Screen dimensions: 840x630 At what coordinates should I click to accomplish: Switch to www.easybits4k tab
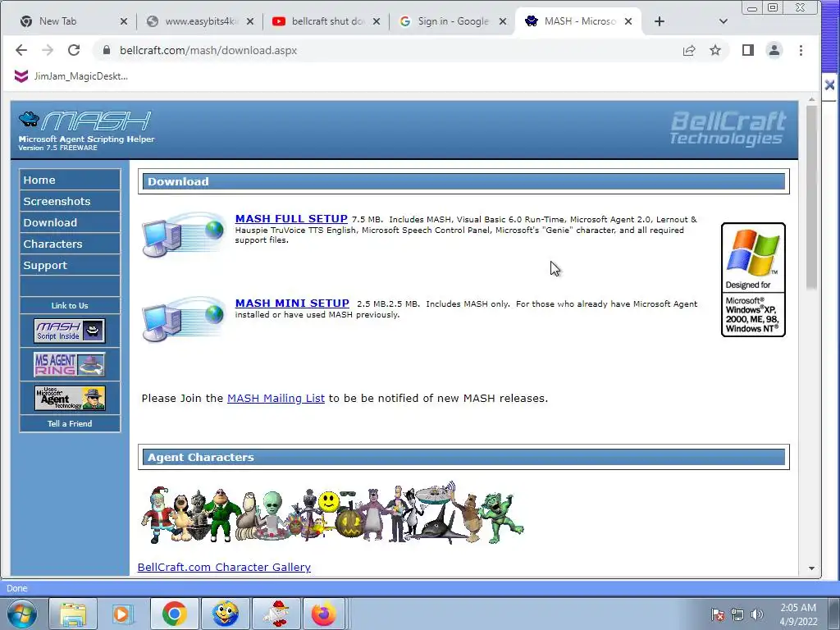[201, 21]
